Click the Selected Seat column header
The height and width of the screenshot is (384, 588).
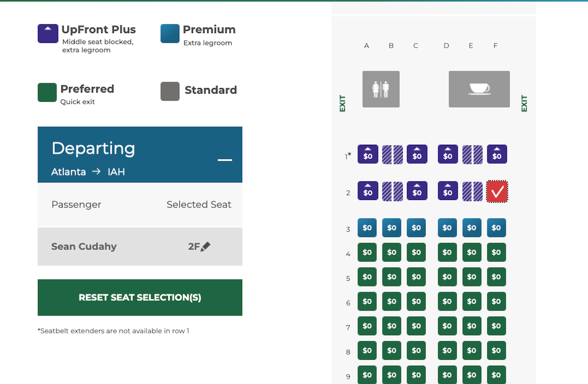[199, 204]
